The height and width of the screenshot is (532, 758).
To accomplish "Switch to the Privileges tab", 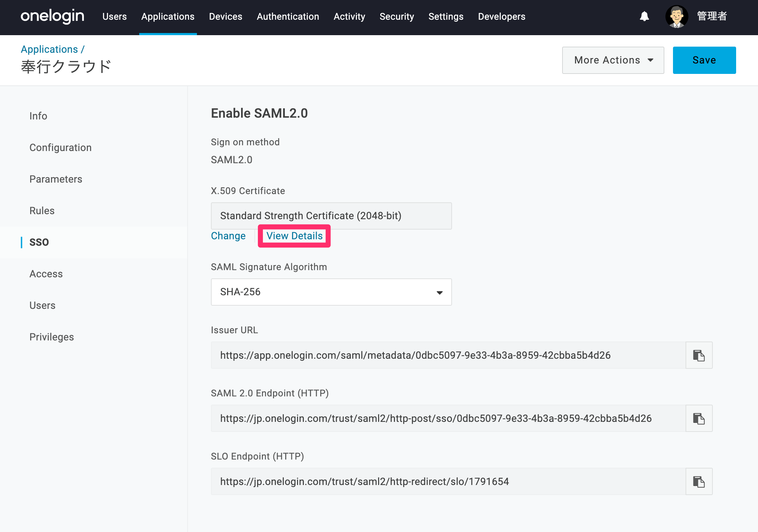I will point(52,337).
